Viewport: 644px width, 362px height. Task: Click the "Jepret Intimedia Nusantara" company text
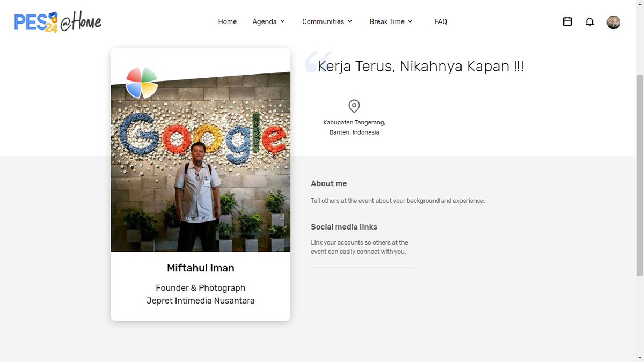pos(201,301)
